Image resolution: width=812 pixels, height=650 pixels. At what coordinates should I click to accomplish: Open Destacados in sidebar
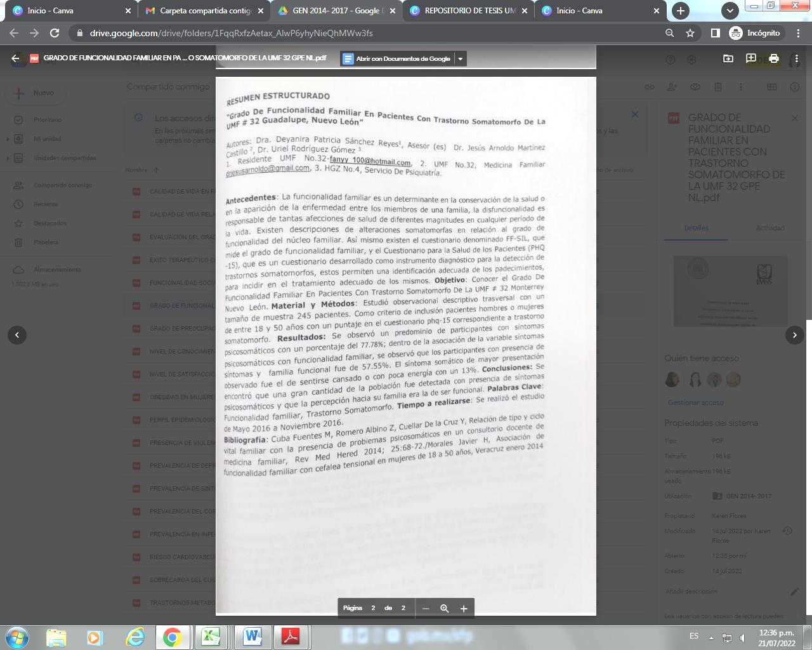click(x=49, y=223)
